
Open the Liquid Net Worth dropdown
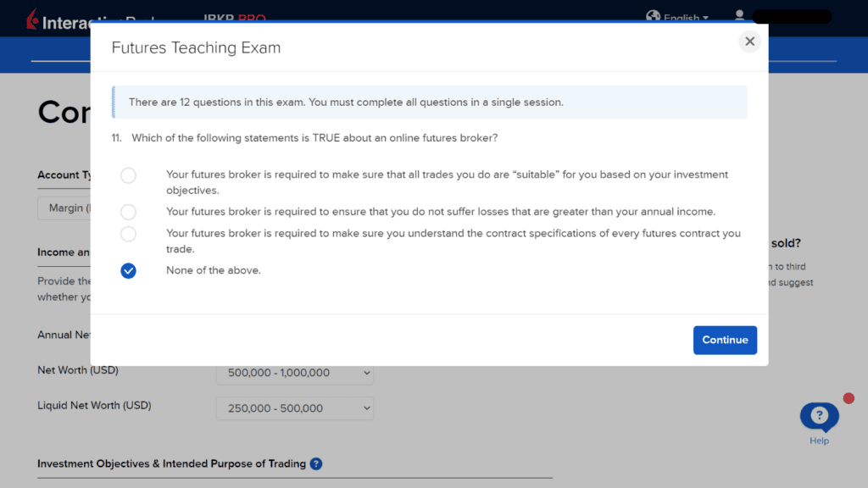click(x=294, y=408)
